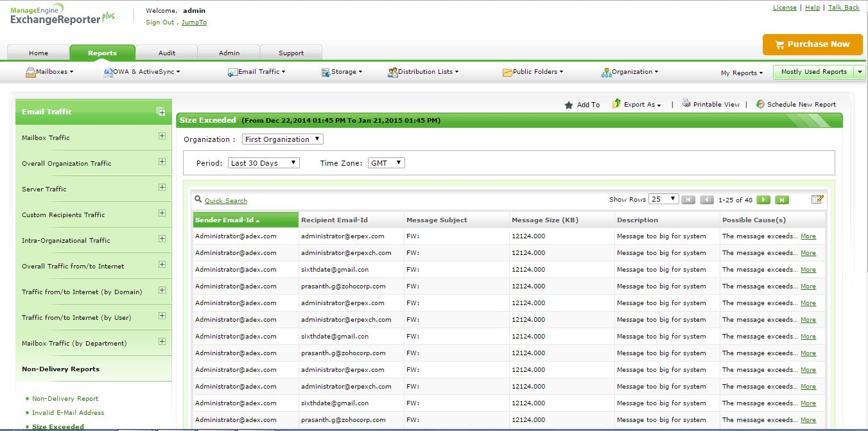Viewport: 868px width, 431px height.
Task: Open the Time Zone dropdown
Action: click(386, 163)
